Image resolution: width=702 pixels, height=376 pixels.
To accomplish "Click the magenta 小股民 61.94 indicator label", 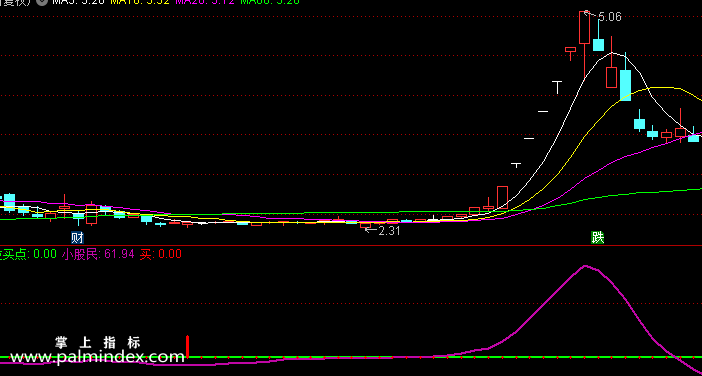I will (98, 254).
